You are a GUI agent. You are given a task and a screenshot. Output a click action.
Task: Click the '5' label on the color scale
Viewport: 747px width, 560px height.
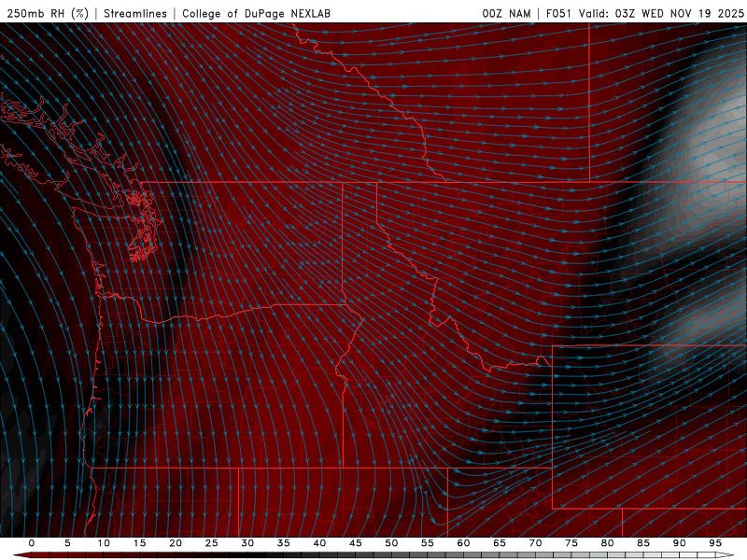(67, 543)
